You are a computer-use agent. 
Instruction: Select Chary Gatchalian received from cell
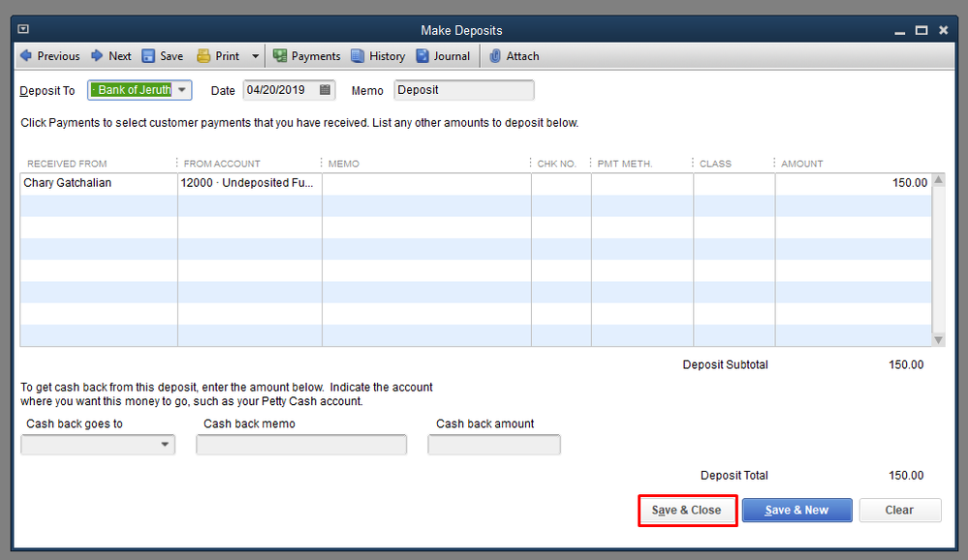pyautogui.click(x=99, y=183)
